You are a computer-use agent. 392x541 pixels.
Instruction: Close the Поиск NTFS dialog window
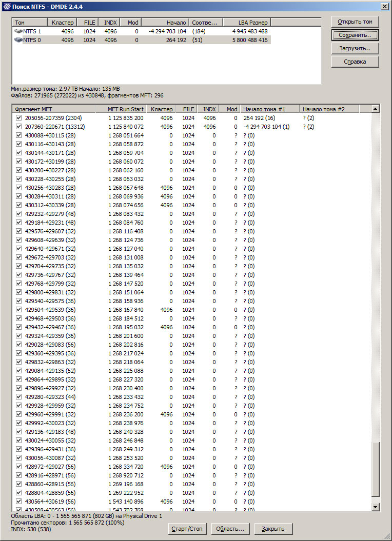[x=384, y=6]
